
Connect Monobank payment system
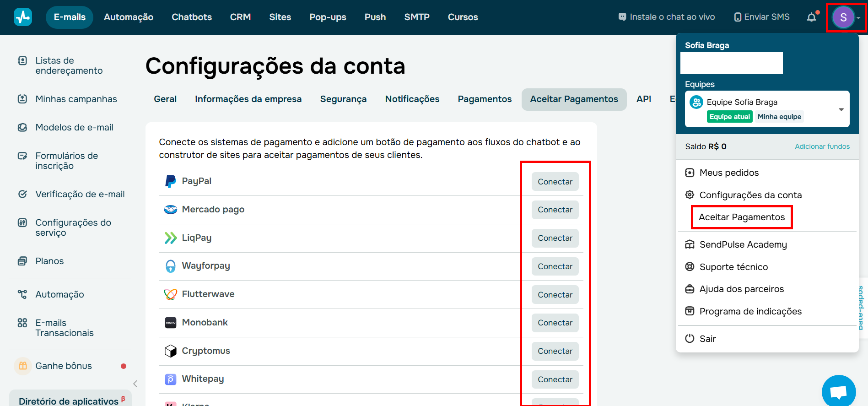[x=555, y=323]
